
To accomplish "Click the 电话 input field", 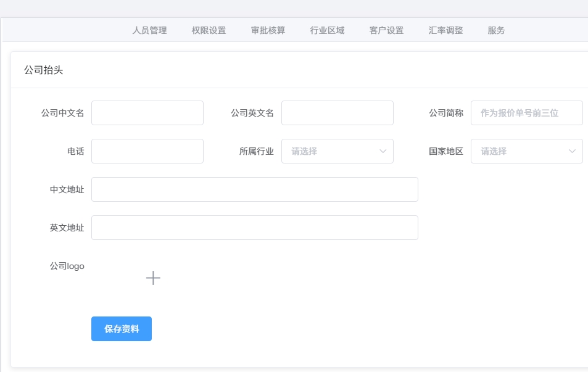I will [147, 151].
